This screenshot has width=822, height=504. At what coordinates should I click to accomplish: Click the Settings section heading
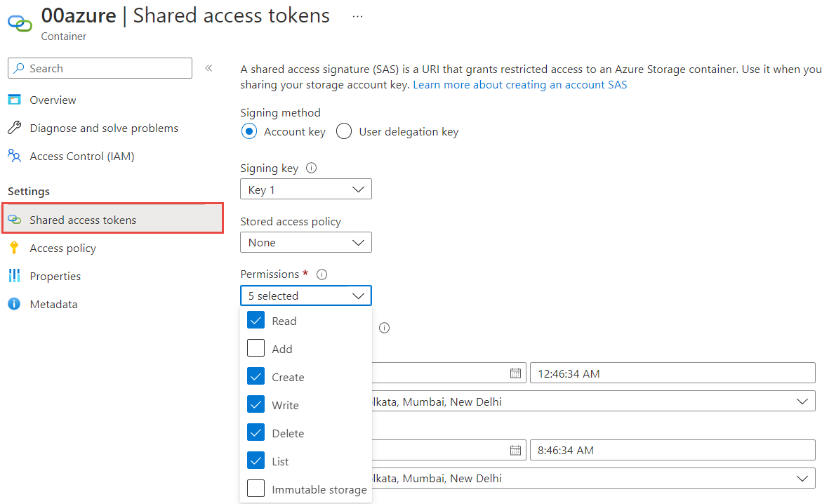29,192
